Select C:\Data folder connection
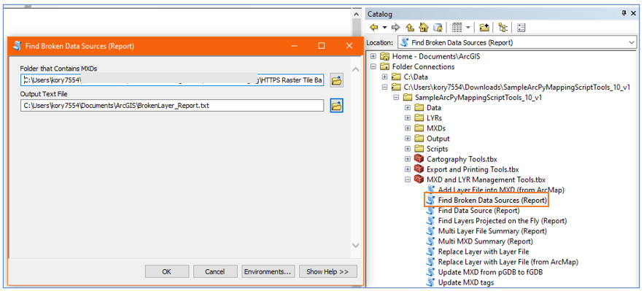 [x=416, y=77]
